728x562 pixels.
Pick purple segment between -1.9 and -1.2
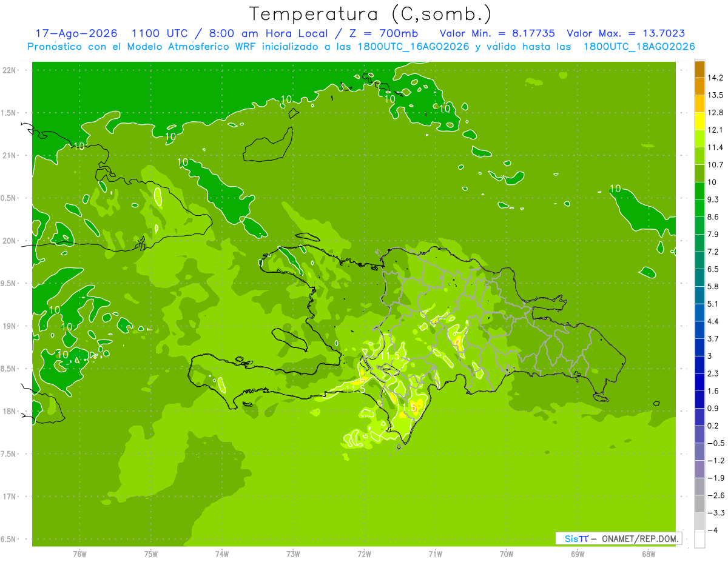[x=699, y=469]
